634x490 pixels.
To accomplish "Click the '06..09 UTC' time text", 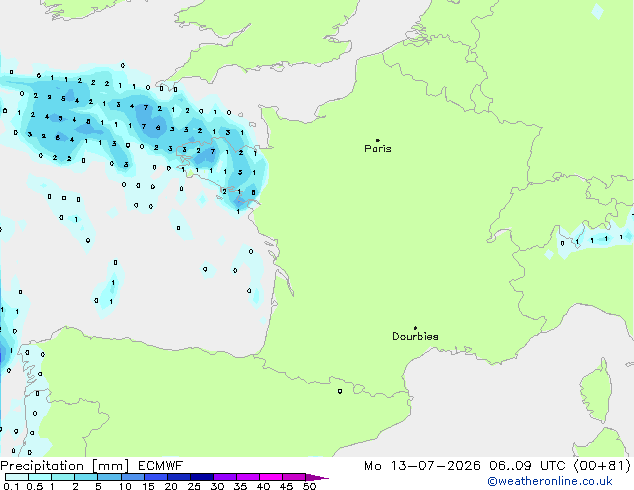I will click(527, 466).
